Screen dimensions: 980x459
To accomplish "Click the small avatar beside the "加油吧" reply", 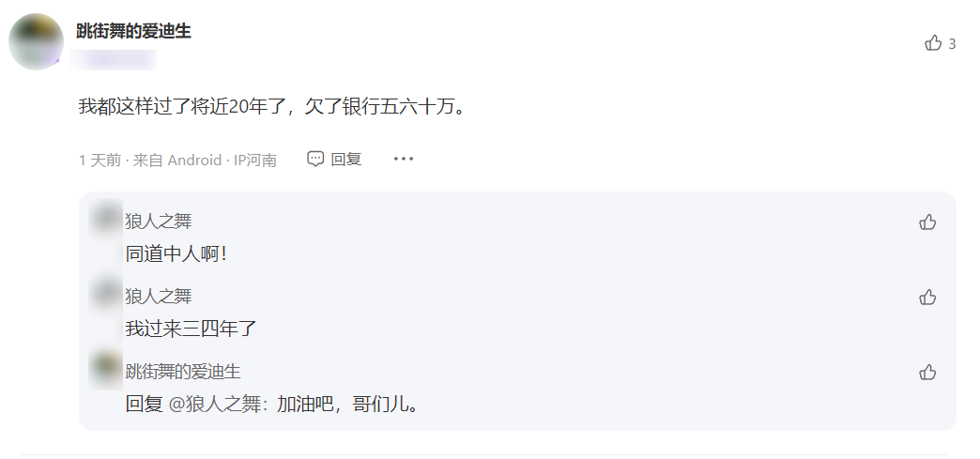I will coord(106,369).
